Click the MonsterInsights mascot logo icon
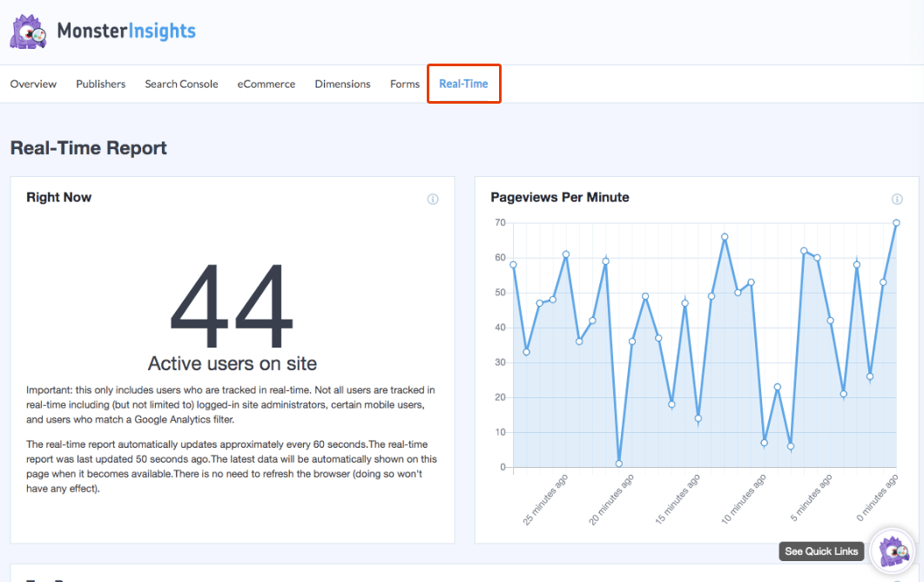 coord(27,30)
